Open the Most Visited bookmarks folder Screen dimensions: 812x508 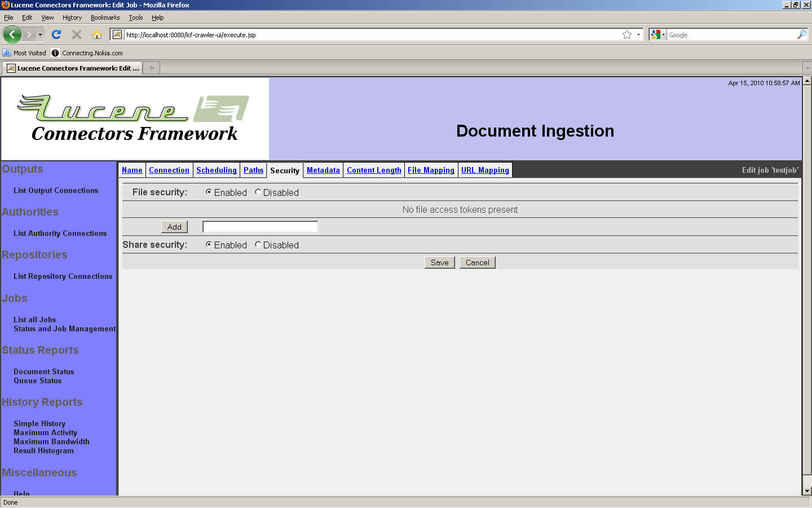tap(24, 53)
